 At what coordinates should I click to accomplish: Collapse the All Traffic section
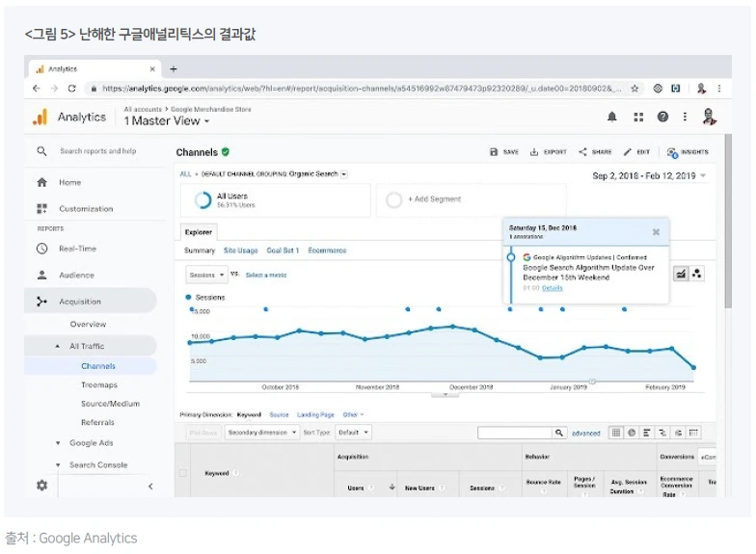[58, 346]
